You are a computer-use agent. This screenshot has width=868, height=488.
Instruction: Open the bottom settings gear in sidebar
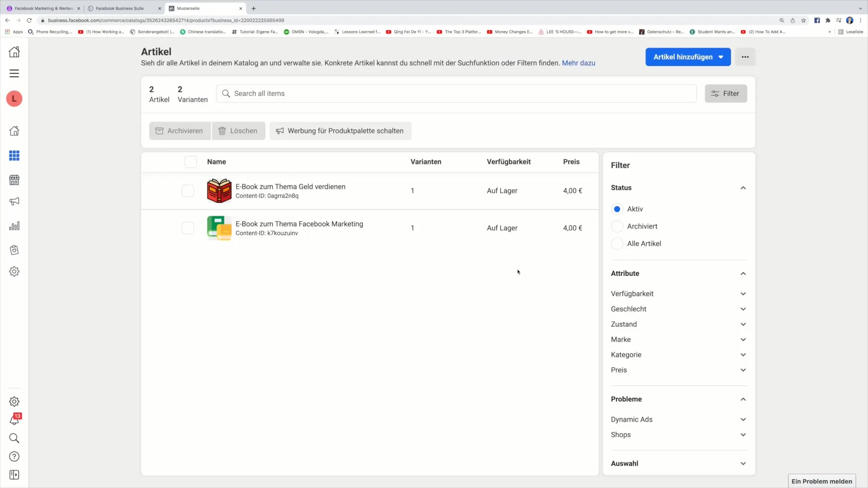[14, 402]
